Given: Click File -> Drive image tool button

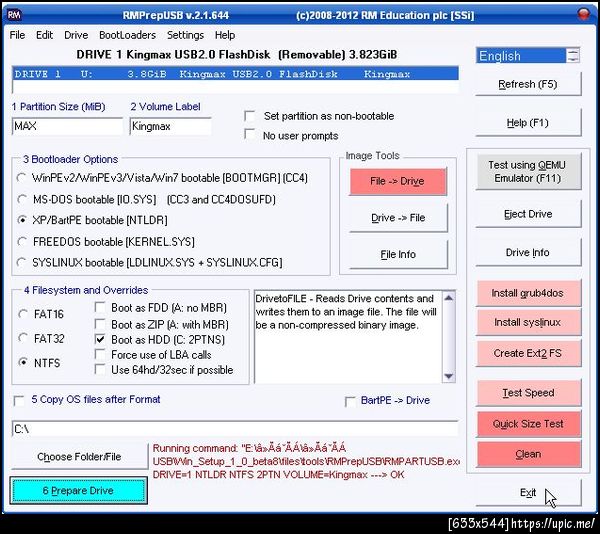Looking at the screenshot, I should 398,181.
